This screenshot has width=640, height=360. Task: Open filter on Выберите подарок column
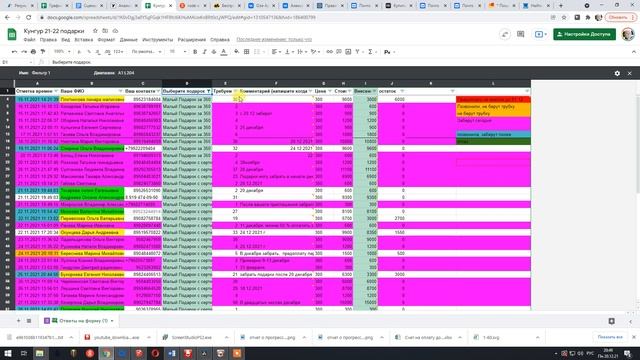(209, 91)
